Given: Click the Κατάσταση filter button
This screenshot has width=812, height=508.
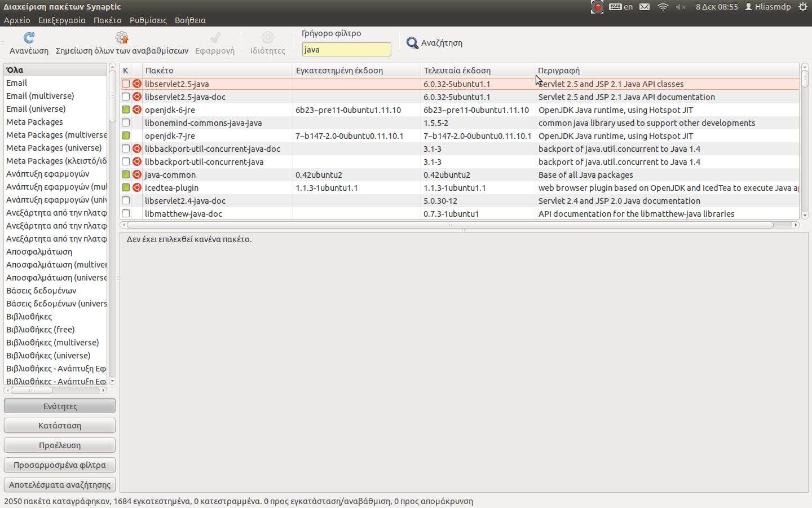Looking at the screenshot, I should (60, 426).
